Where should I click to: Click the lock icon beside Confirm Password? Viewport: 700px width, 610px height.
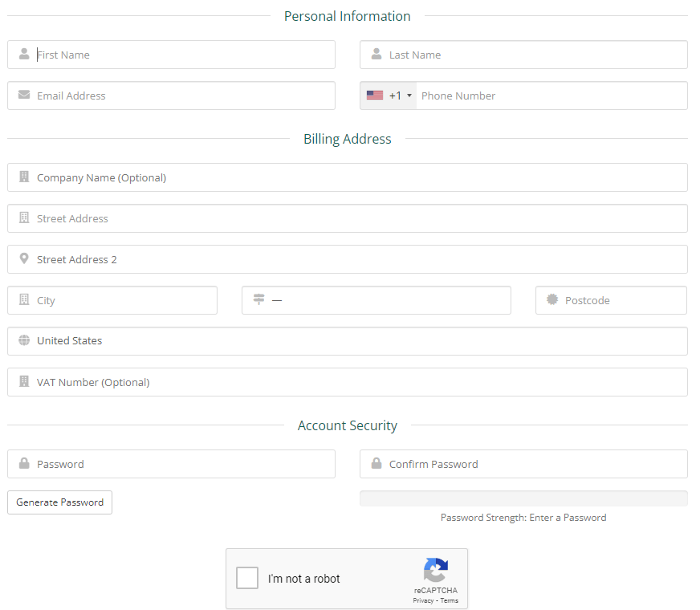coord(376,464)
